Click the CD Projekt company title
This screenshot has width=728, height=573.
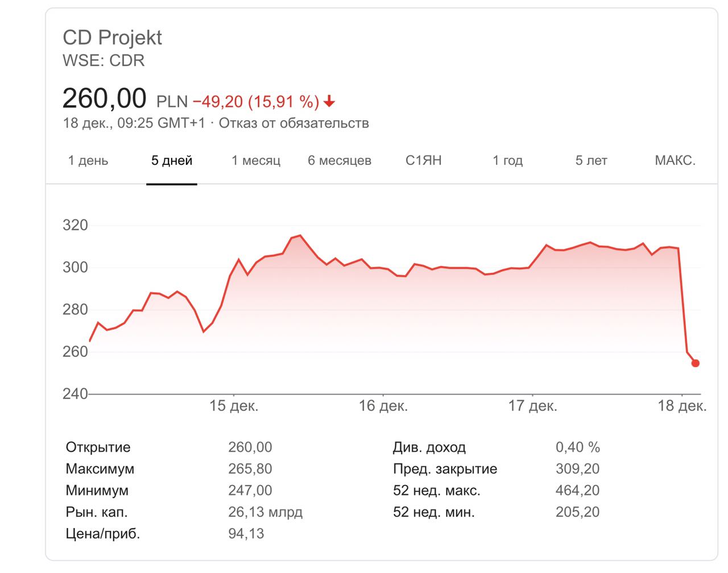click(x=112, y=38)
